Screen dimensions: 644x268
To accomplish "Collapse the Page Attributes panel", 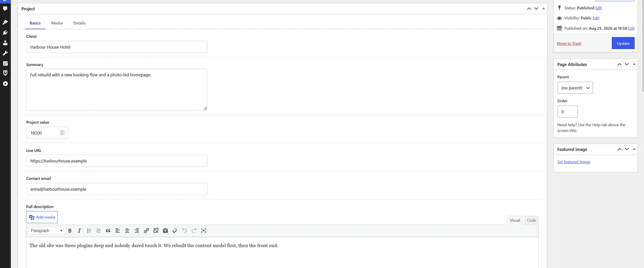I will (x=634, y=64).
